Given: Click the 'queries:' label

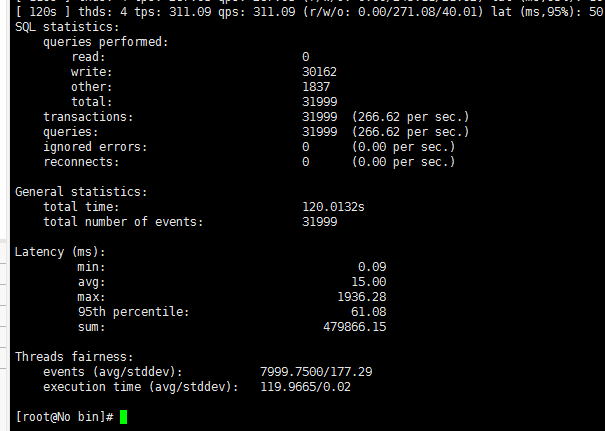Looking at the screenshot, I should tap(71, 132).
